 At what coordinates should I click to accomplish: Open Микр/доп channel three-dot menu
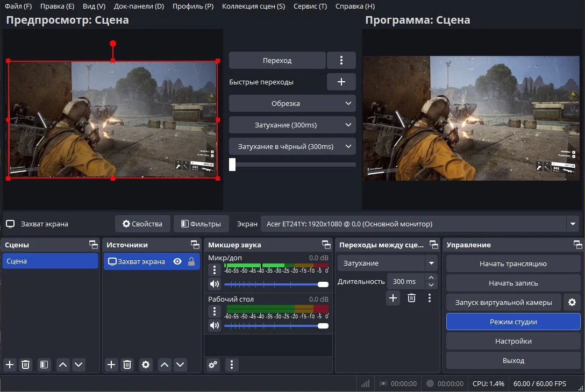click(214, 269)
